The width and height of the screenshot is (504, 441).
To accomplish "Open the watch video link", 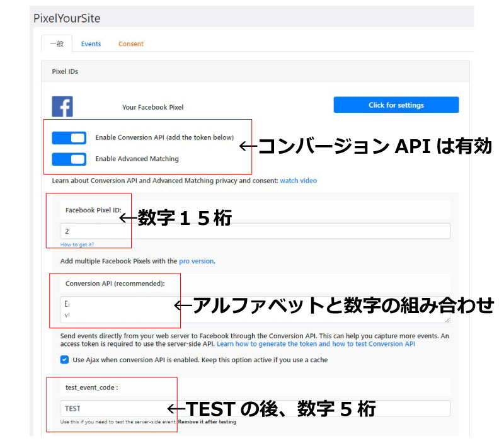I will pos(298,181).
